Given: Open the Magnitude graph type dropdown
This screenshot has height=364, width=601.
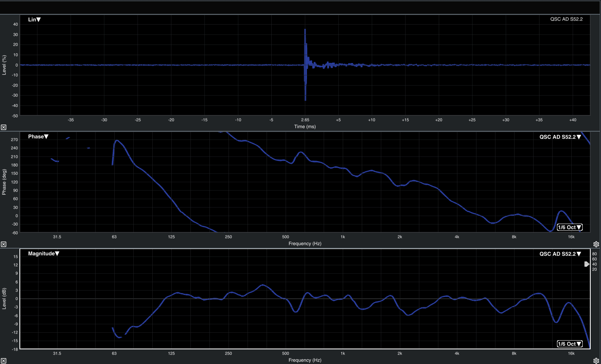Looking at the screenshot, I should (44, 253).
